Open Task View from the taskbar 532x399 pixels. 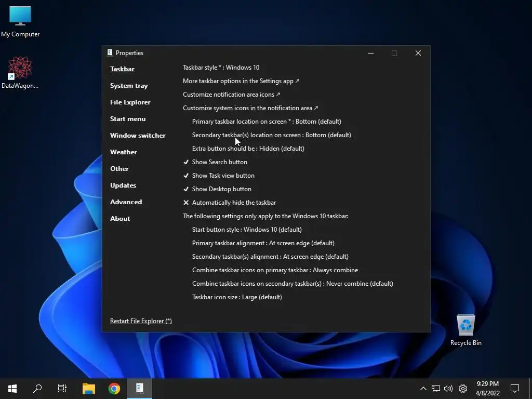(x=62, y=388)
